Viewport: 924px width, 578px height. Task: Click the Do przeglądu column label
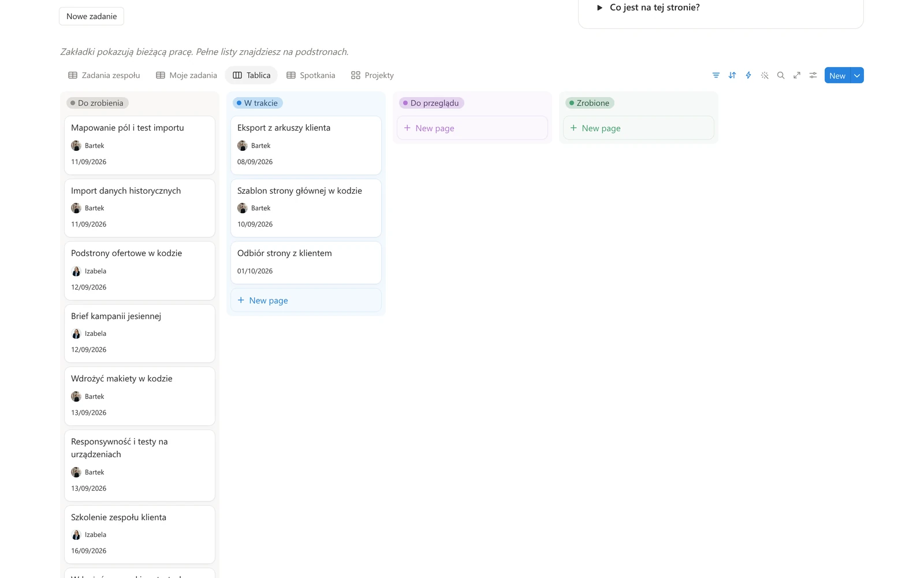[x=431, y=103]
